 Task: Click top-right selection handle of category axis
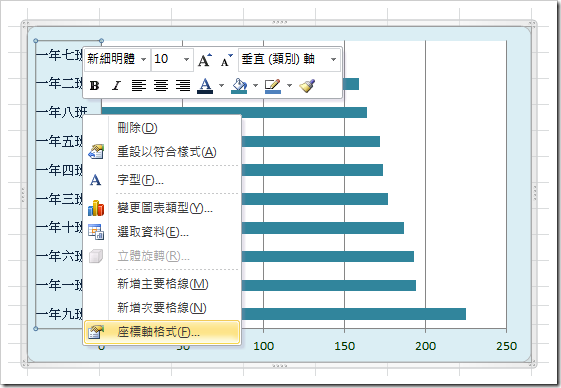click(102, 41)
